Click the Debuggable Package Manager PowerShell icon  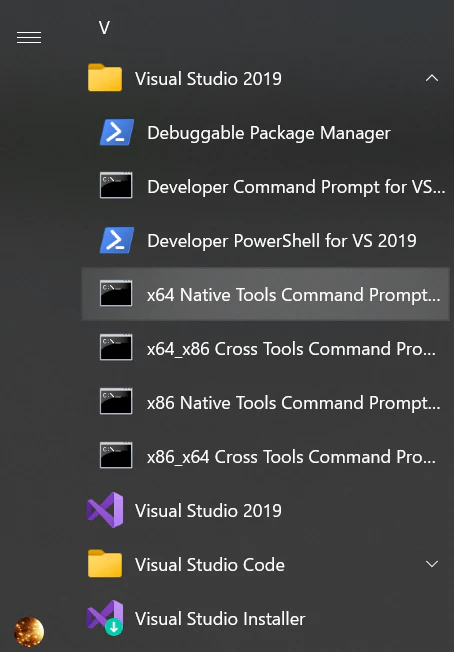[116, 132]
